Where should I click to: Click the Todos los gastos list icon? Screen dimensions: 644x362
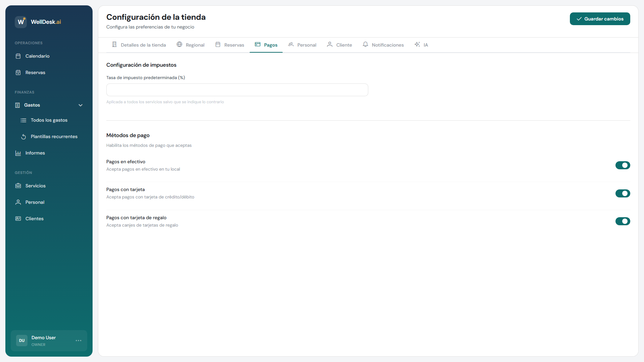(23, 120)
